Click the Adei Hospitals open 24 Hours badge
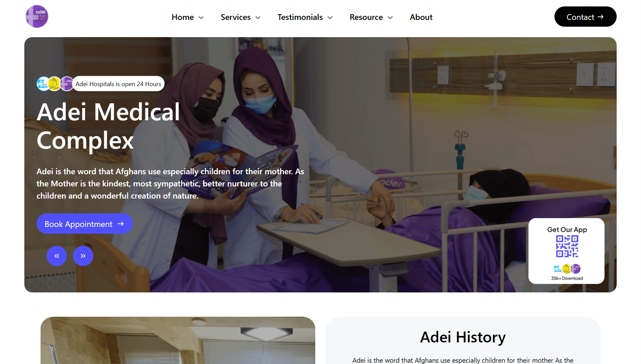Image resolution: width=641 pixels, height=364 pixels. tap(118, 84)
